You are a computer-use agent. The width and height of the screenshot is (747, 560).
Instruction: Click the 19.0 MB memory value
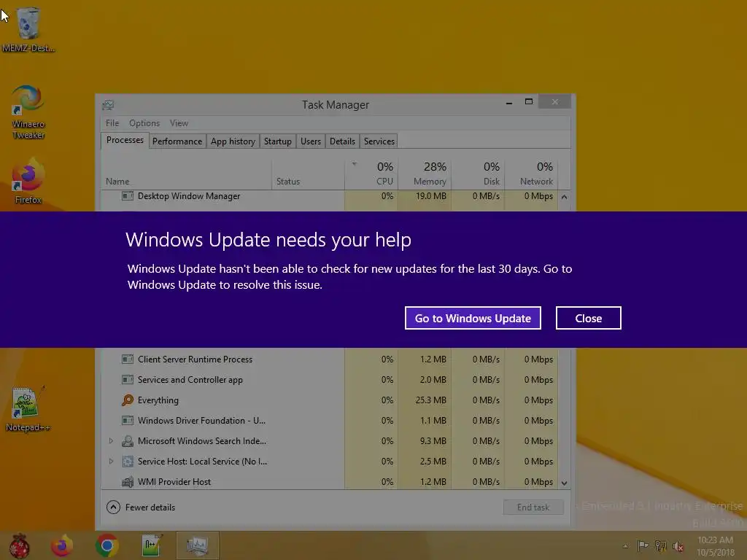coord(430,195)
